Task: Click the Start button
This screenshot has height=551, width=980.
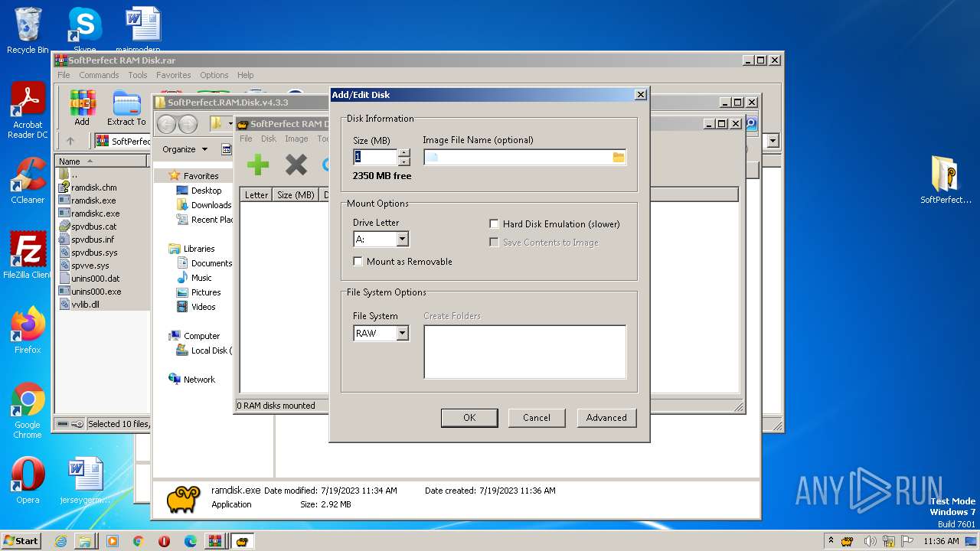Action: click(21, 541)
